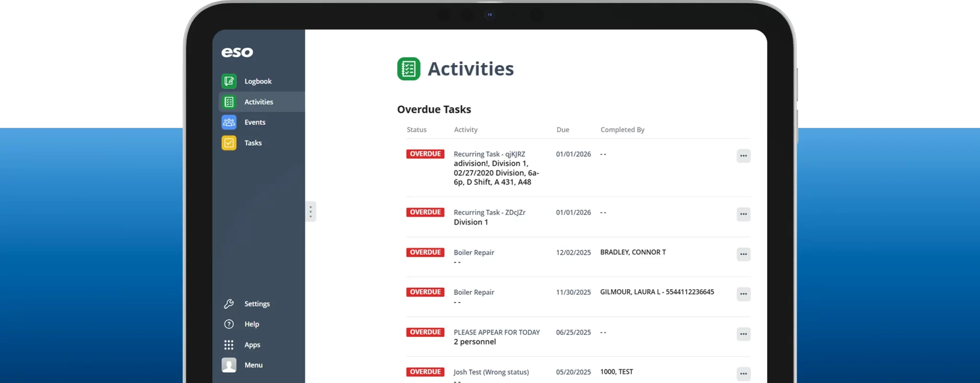Open Apps label in sidebar
980x383 pixels.
[252, 345]
